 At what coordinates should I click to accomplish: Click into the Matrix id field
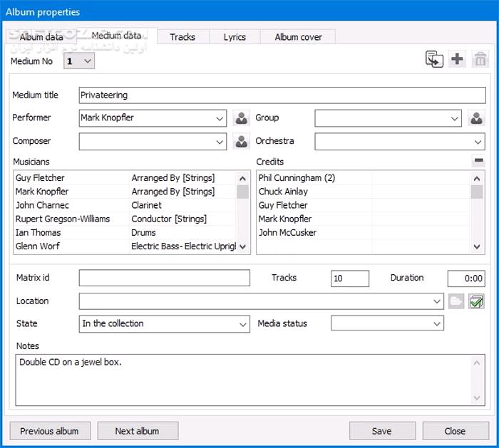tap(165, 278)
